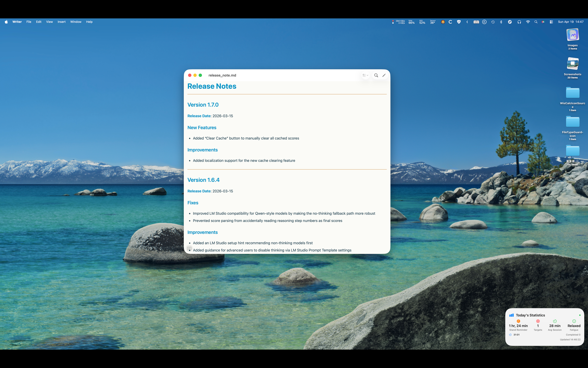
Task: Click the round P-logo menu bar icon
Action: 510,22
